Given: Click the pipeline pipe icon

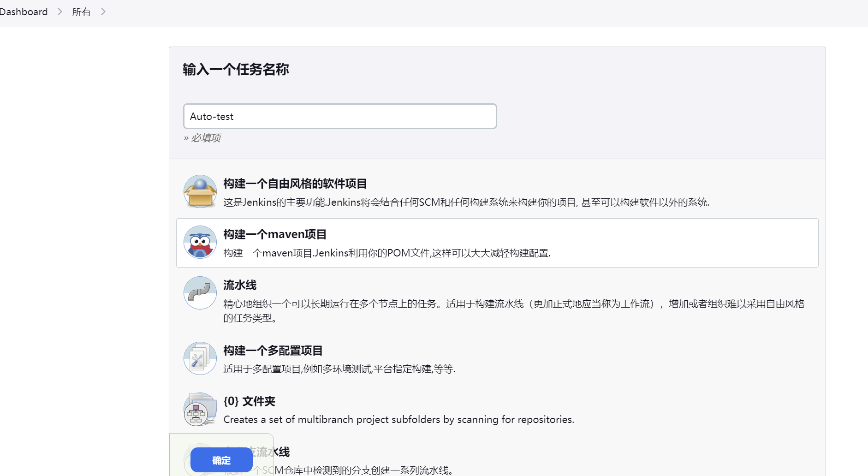Looking at the screenshot, I should 200,293.
